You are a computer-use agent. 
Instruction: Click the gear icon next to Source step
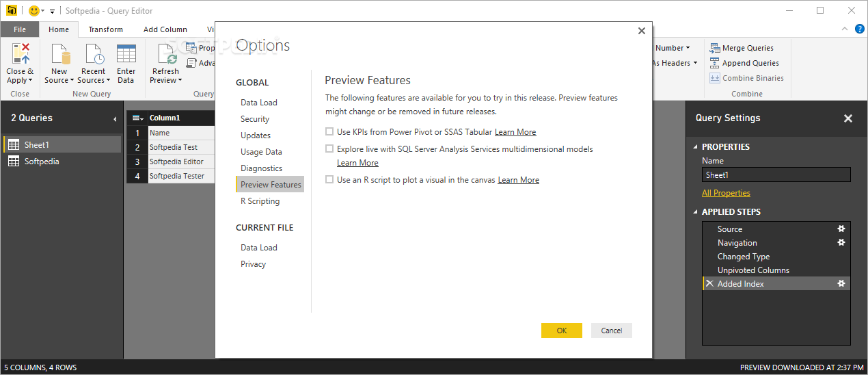[x=841, y=229]
